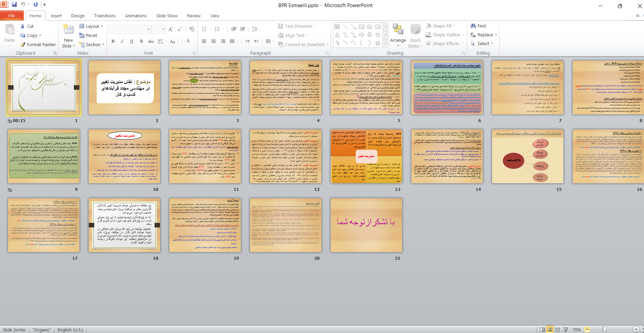Viewport: 644px width, 333px height.
Task: Click the zoom out minus icon
Action: [x=587, y=329]
